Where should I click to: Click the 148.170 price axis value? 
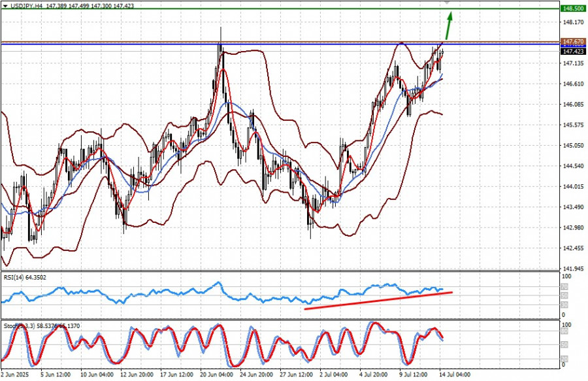574,22
